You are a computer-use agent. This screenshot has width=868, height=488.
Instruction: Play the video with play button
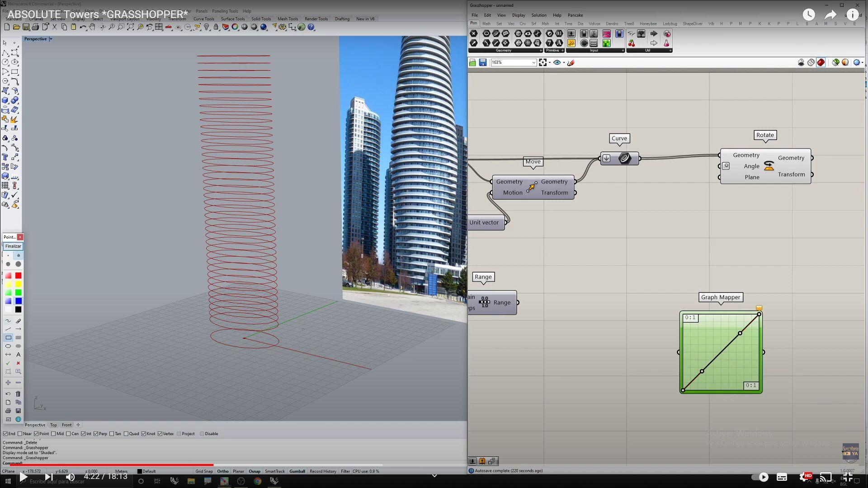coord(24,477)
